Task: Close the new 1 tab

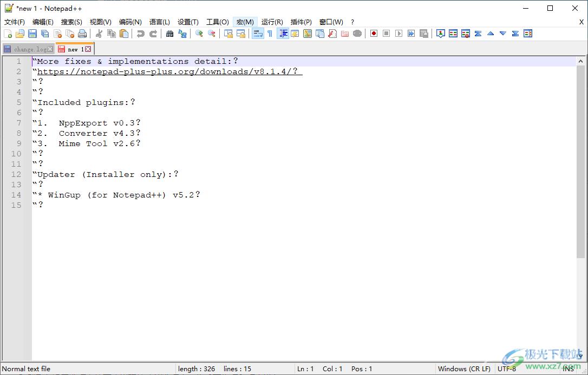Action: coord(88,49)
